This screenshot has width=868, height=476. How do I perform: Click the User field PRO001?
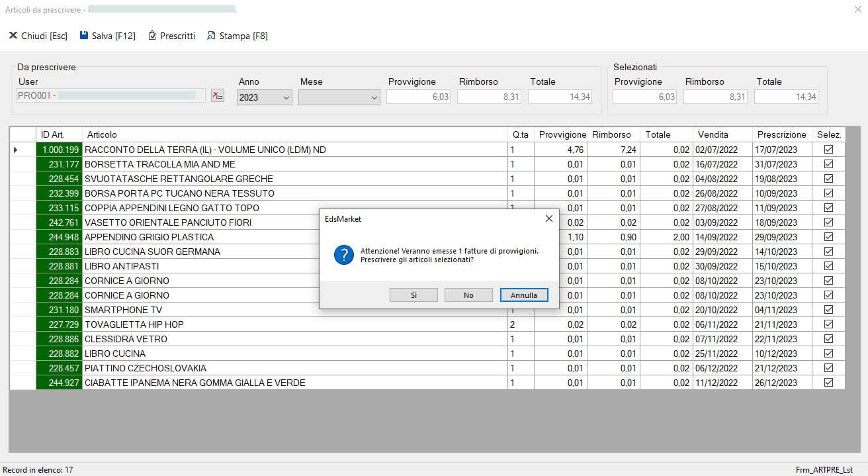pos(110,96)
